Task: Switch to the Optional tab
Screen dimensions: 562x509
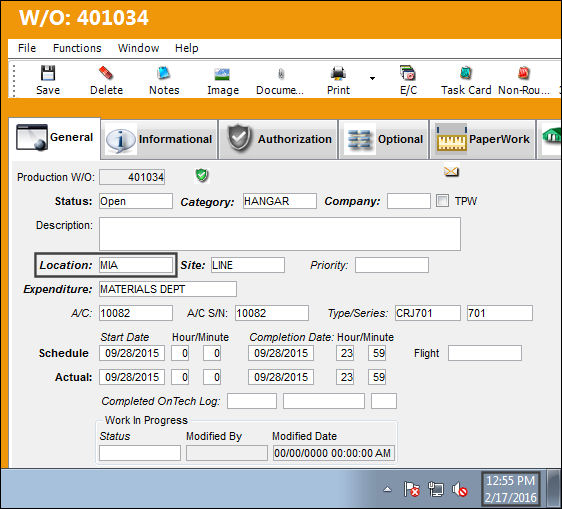Action: 384,139
